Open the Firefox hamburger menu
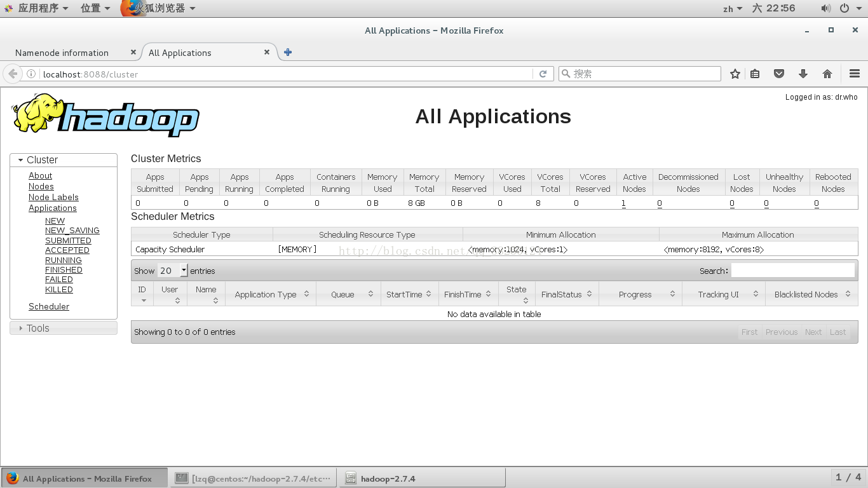Screen dimensions: 868x488 (x=855, y=74)
